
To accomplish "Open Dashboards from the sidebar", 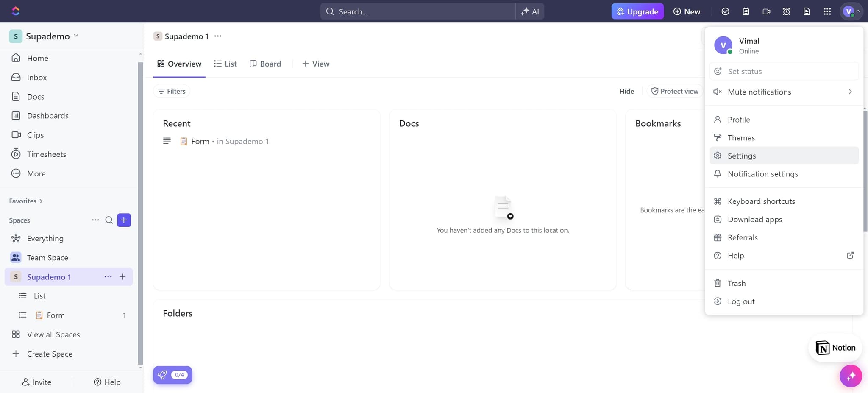I will [47, 115].
